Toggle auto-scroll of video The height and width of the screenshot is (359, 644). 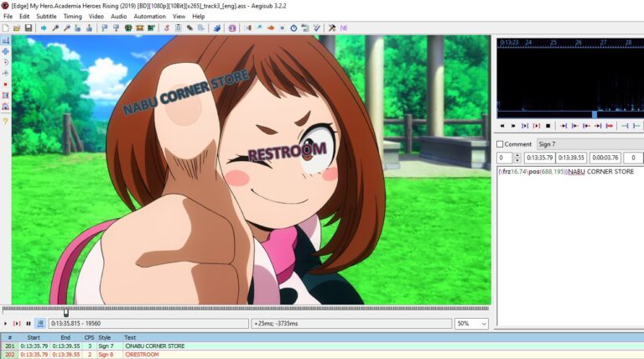(40, 324)
